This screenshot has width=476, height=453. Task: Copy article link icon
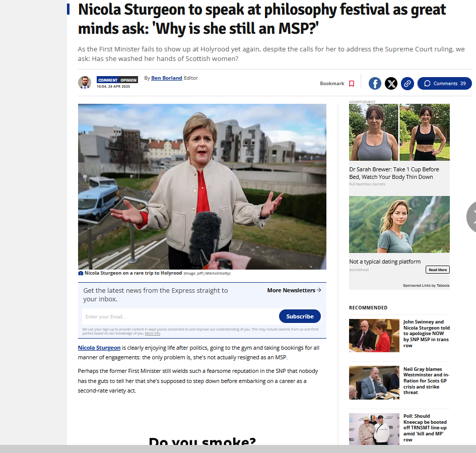click(407, 84)
